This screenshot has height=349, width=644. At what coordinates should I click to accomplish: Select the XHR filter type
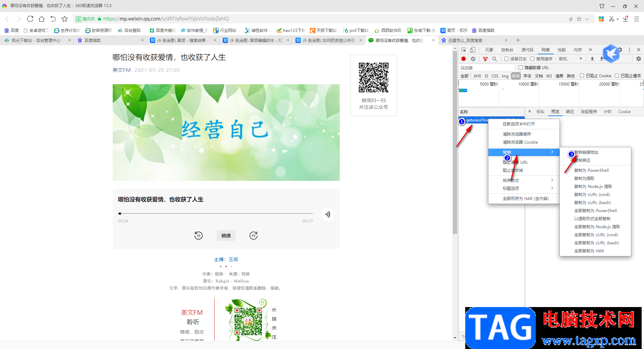477,76
